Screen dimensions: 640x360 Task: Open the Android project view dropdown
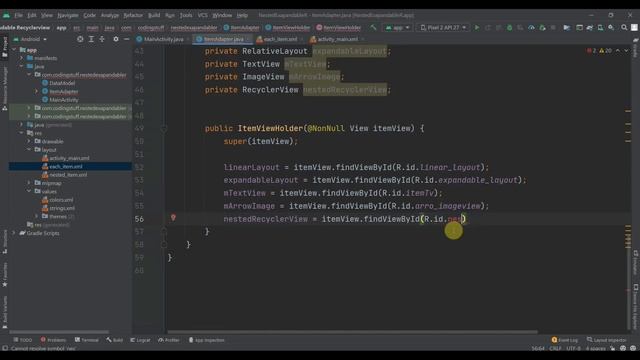31,39
